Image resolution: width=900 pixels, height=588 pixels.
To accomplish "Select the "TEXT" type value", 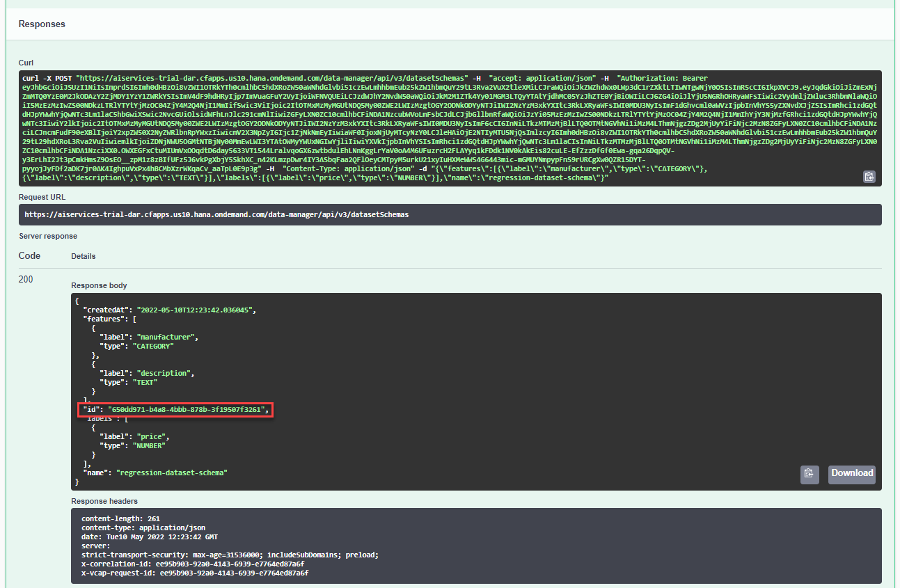I will pos(145,382).
